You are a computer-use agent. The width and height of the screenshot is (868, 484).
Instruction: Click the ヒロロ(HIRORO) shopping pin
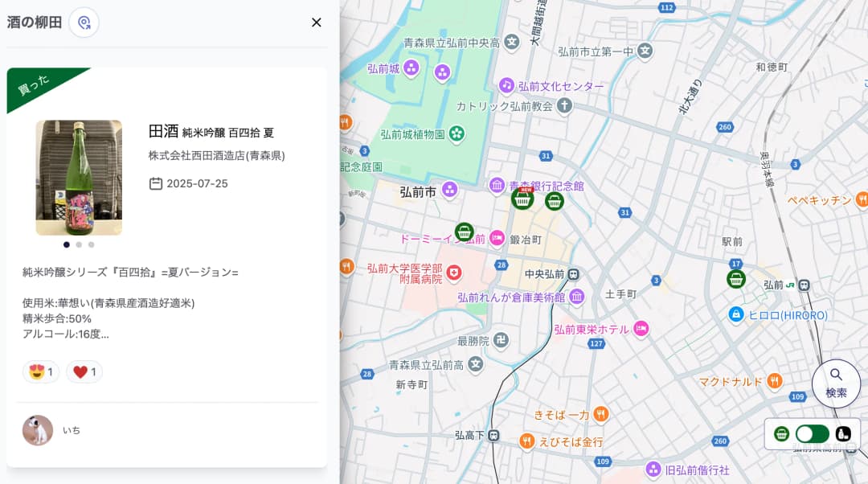(735, 314)
